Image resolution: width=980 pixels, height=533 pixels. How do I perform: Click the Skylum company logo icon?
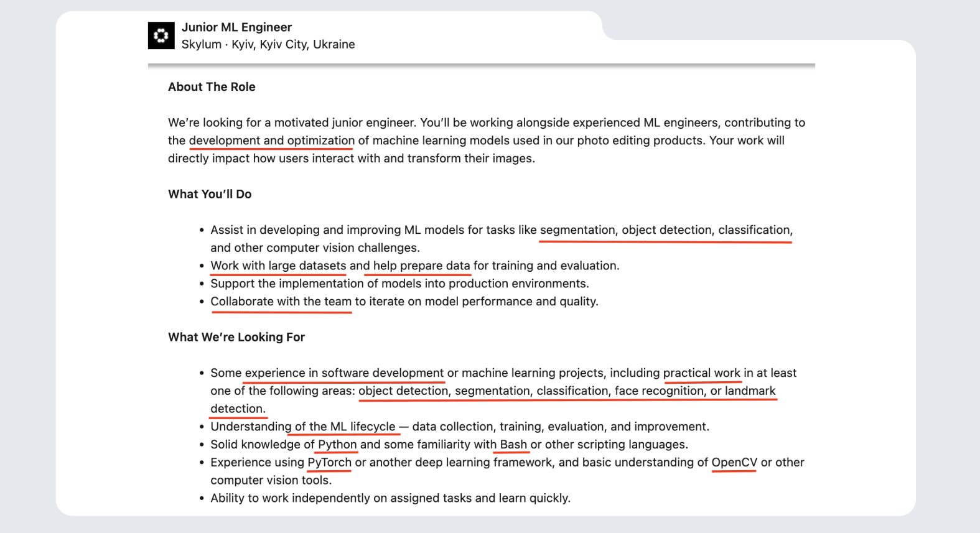point(161,35)
